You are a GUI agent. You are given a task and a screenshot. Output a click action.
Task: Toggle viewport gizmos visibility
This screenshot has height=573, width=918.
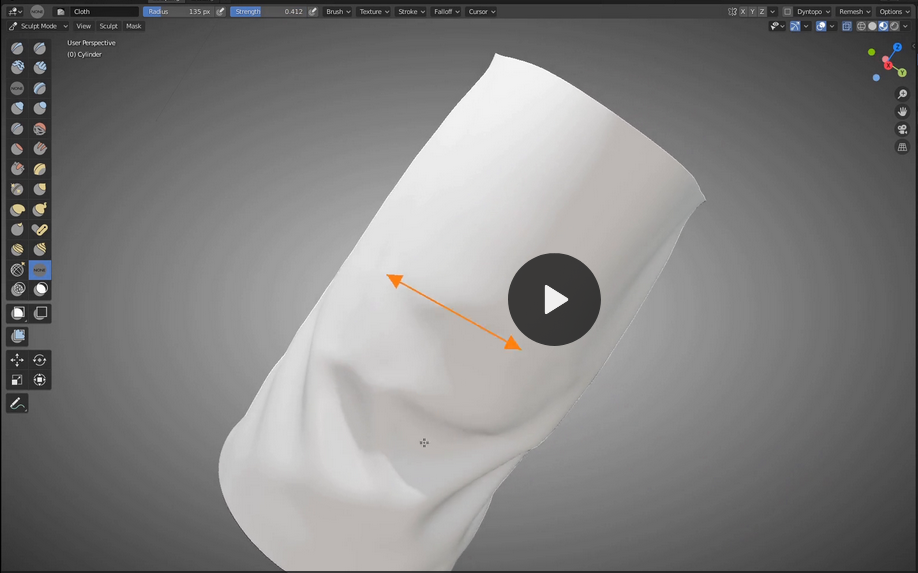point(794,26)
